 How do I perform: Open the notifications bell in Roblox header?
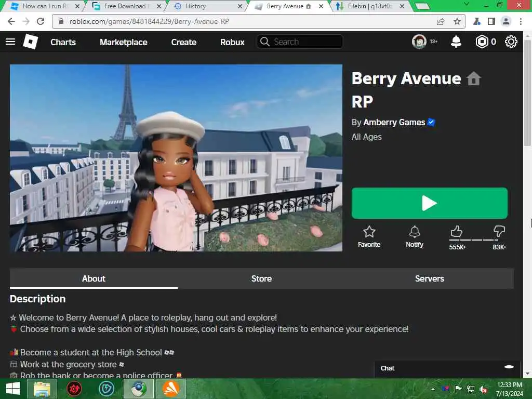point(456,42)
